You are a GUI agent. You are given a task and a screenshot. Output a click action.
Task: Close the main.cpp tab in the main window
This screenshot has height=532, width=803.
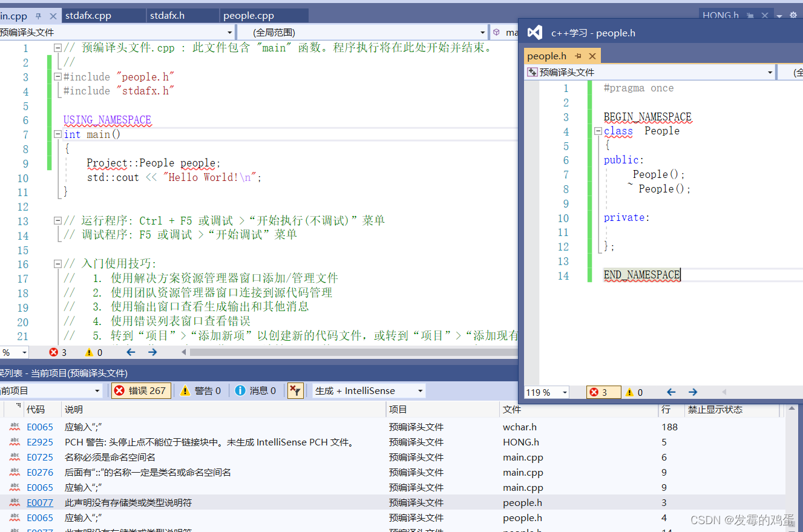coord(53,16)
